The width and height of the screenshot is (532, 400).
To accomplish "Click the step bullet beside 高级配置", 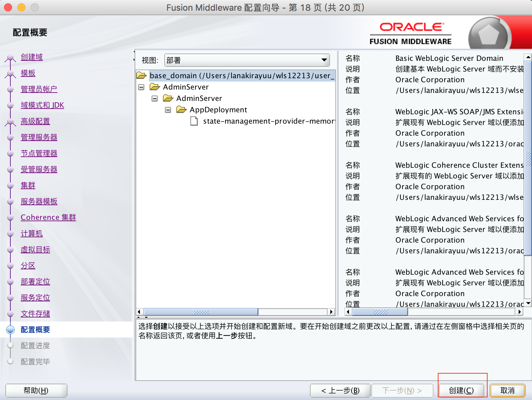I will (10, 122).
